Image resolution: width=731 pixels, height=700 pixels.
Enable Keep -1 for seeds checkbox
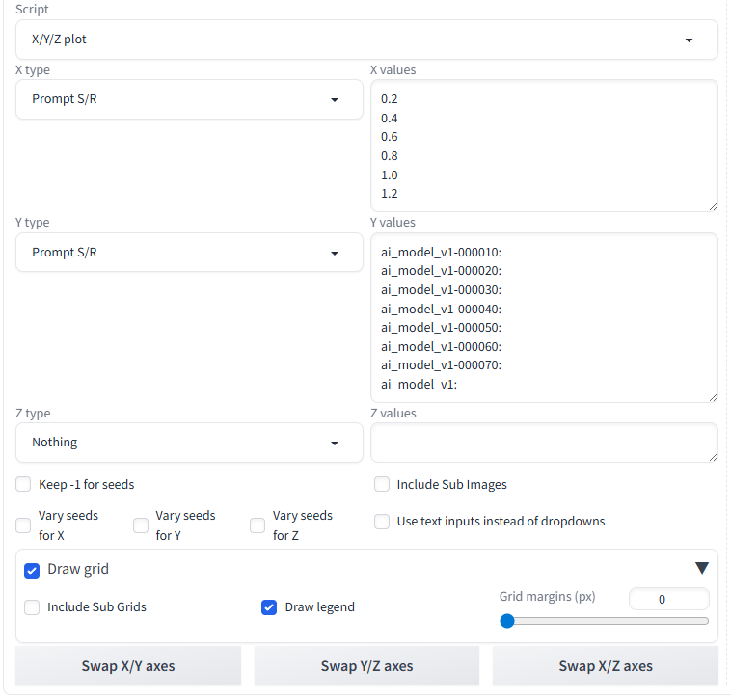[24, 484]
